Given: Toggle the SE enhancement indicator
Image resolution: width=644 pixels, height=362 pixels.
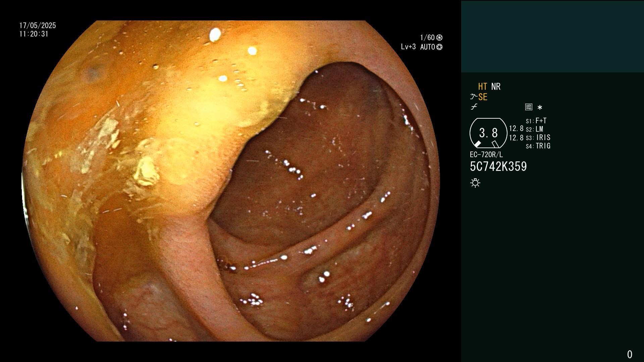Looking at the screenshot, I should pos(483,97).
